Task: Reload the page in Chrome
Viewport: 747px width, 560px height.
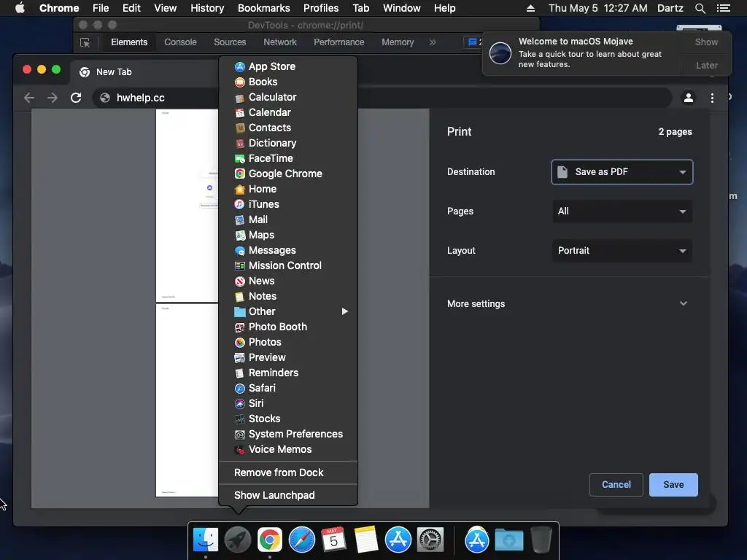Action: click(76, 98)
